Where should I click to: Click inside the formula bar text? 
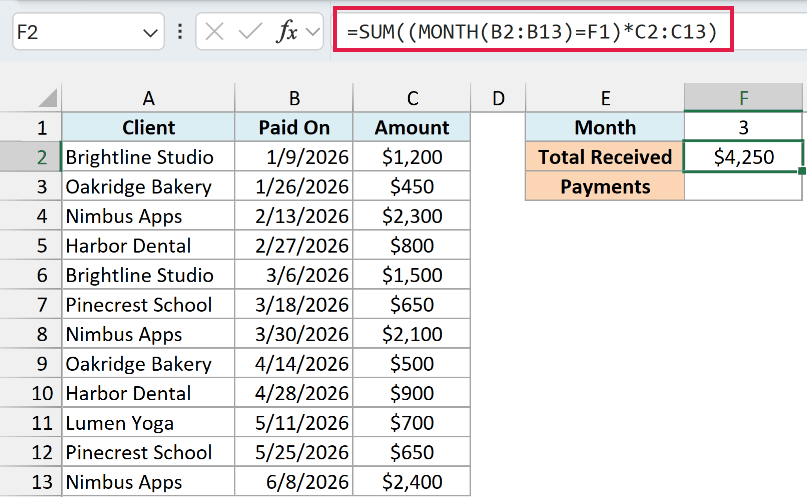[533, 32]
